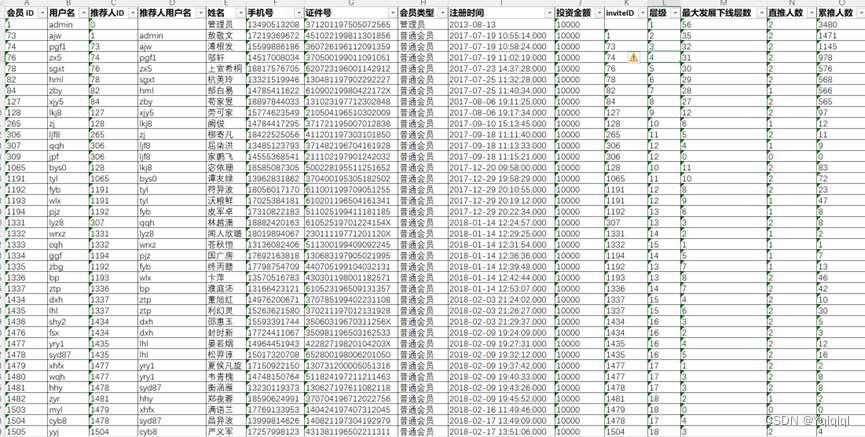Open the 最大发展下线层数 filter dropdown
This screenshot has width=865, height=437.
[761, 13]
